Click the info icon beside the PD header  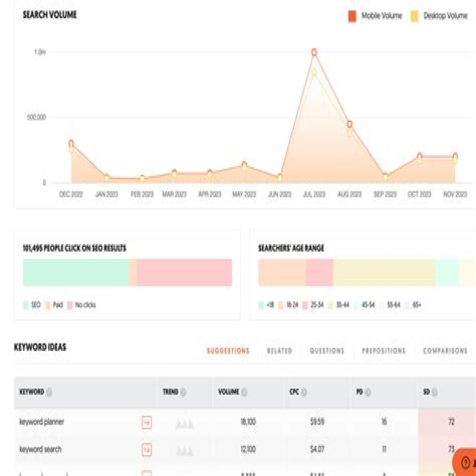(368, 392)
